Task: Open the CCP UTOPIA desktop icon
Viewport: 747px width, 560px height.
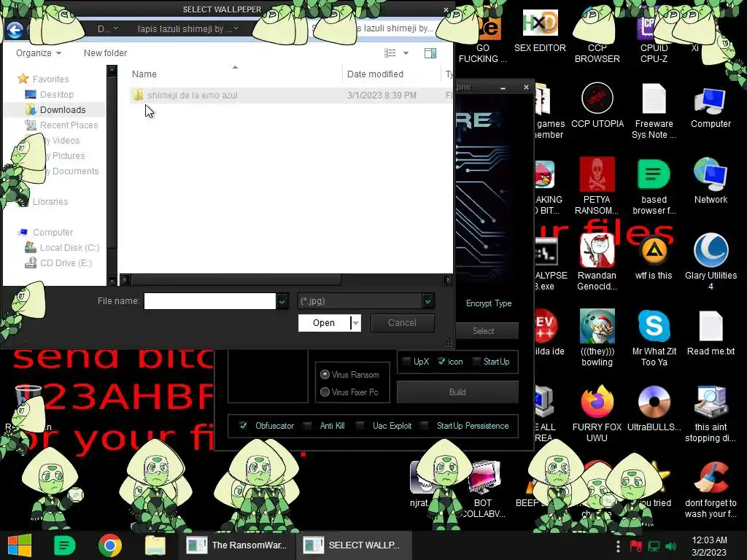Action: [x=597, y=106]
